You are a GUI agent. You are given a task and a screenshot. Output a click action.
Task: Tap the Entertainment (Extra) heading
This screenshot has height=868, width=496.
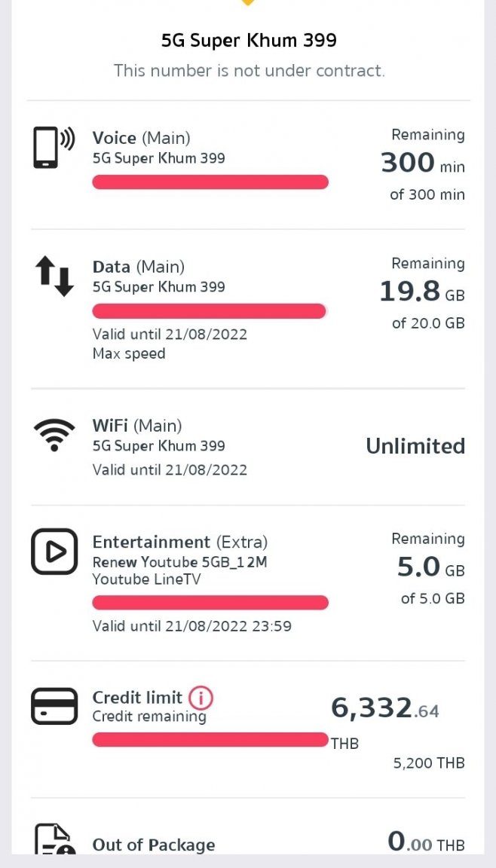pyautogui.click(x=180, y=542)
